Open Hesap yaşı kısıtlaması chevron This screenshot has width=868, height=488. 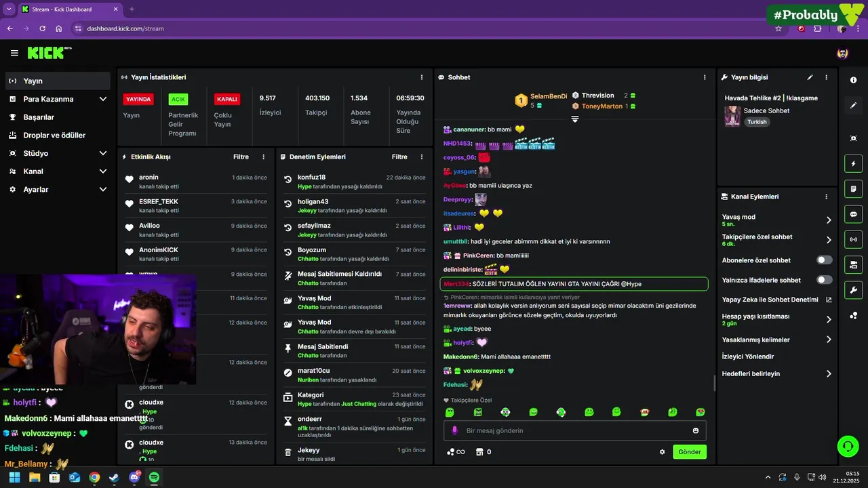[x=829, y=319]
